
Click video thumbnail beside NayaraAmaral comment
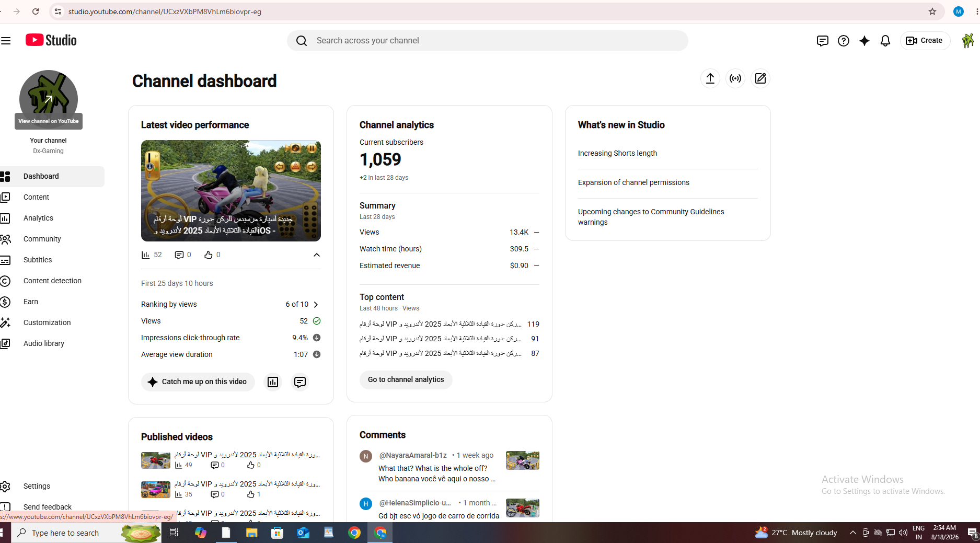523,460
